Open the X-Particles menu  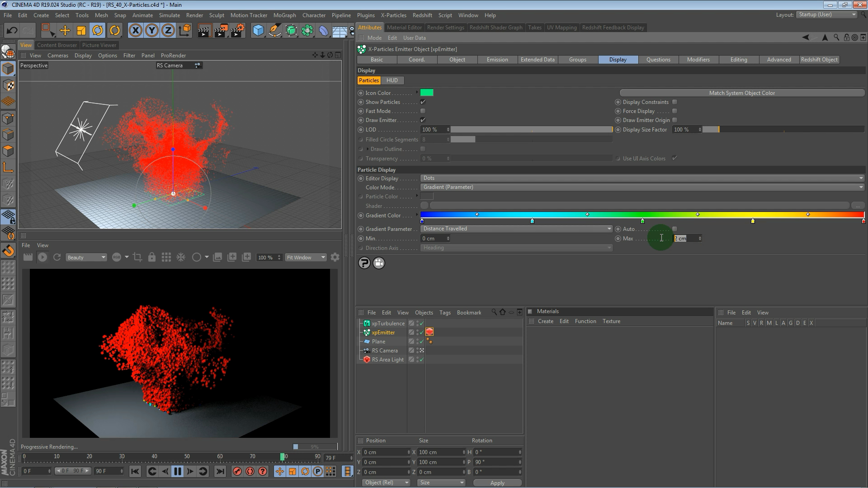pyautogui.click(x=393, y=15)
